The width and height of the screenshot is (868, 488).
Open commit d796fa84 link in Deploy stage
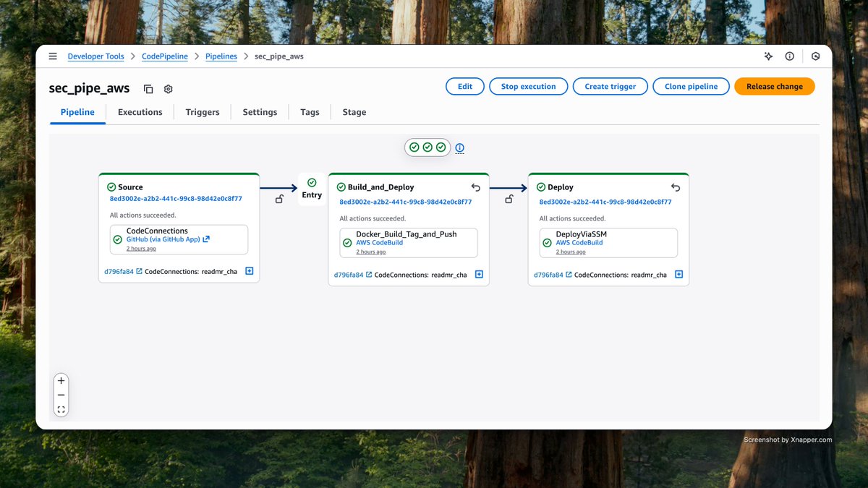pos(552,275)
